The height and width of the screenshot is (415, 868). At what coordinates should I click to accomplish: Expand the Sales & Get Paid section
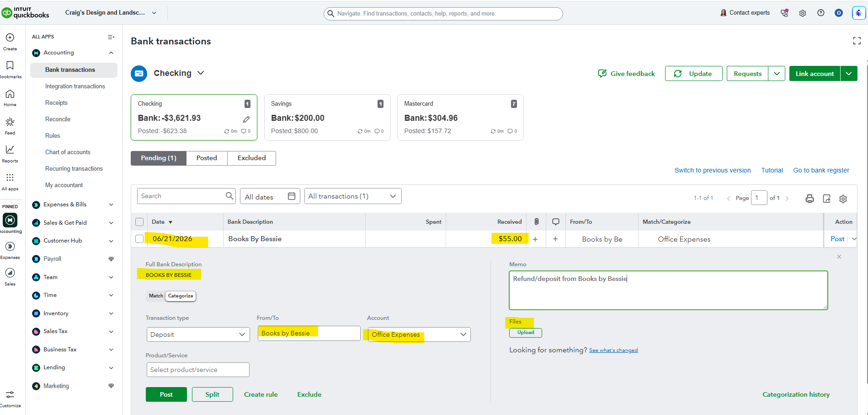point(111,223)
